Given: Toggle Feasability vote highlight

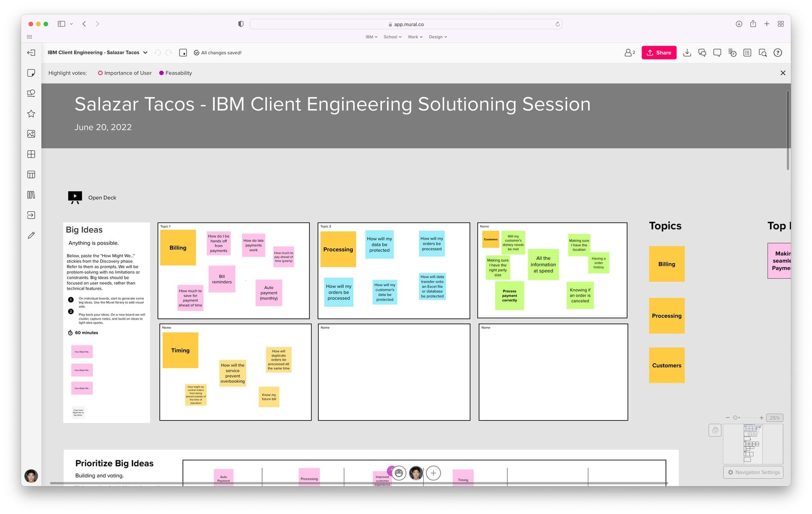Looking at the screenshot, I should coord(175,73).
